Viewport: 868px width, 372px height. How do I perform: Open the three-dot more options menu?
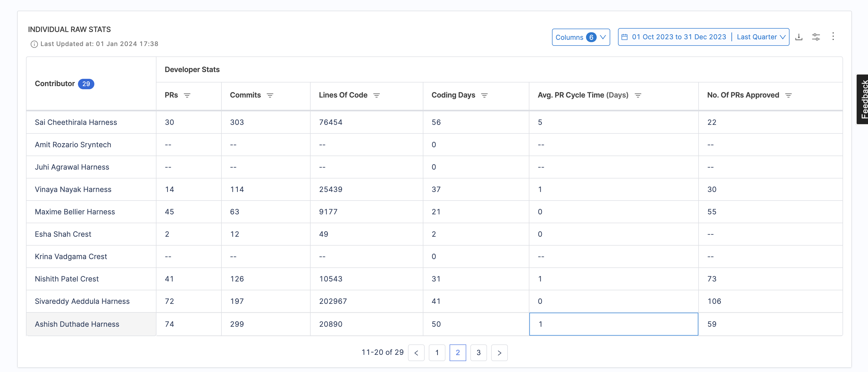point(833,36)
